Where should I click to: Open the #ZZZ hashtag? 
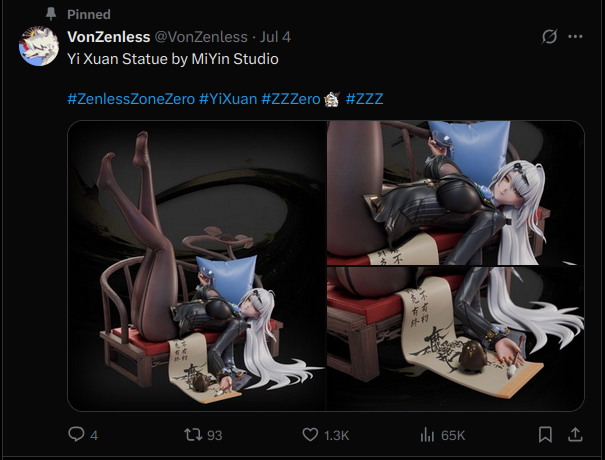(364, 99)
